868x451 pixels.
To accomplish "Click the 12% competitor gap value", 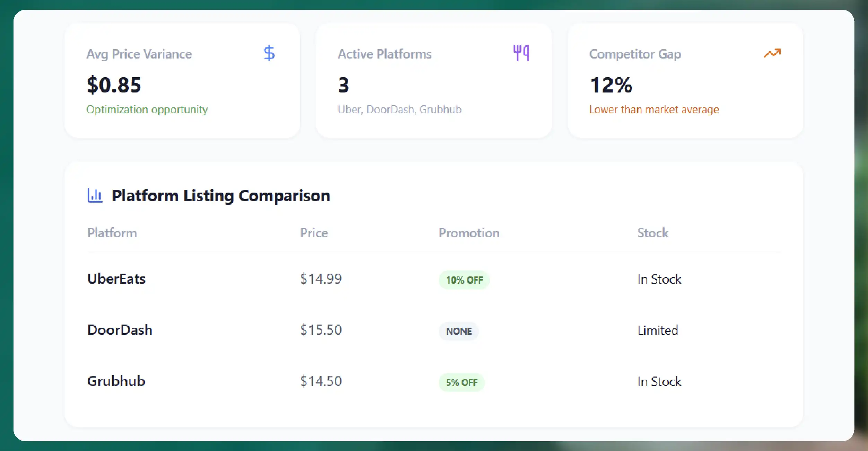I will pos(611,85).
